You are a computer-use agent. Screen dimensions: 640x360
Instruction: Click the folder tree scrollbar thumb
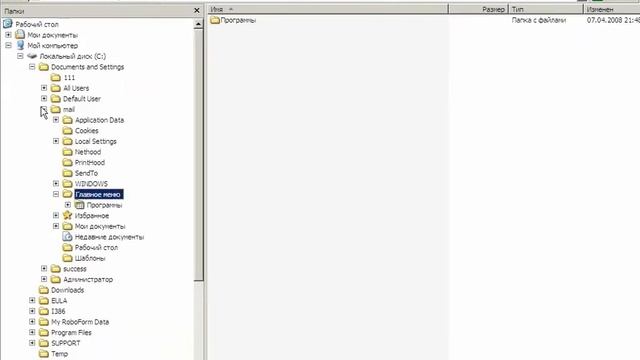[198, 155]
